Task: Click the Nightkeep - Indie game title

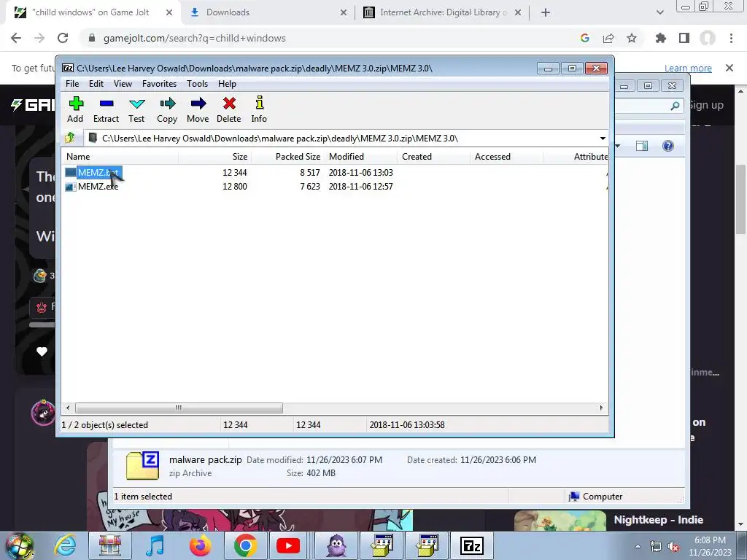Action: point(659,519)
